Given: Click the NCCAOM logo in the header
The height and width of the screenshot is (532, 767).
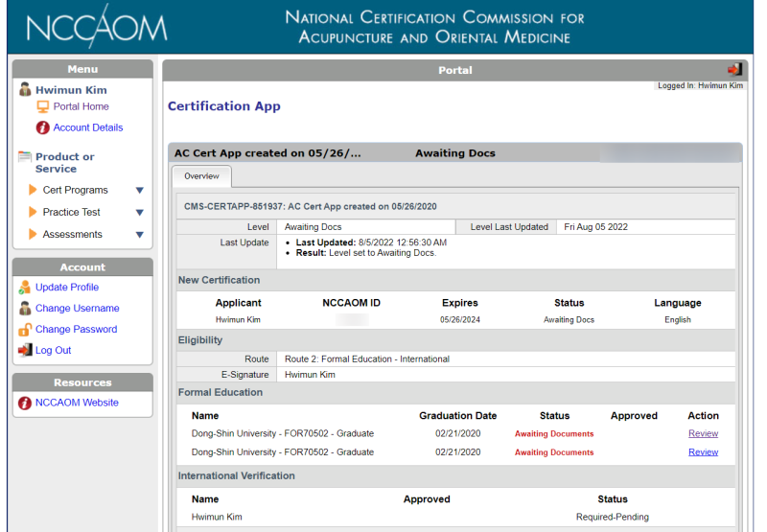Looking at the screenshot, I should point(96,28).
